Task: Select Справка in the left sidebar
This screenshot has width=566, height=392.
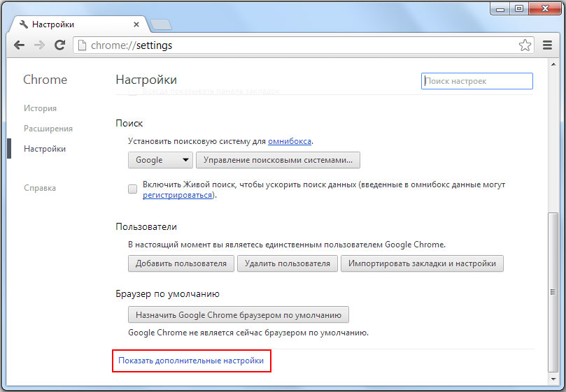Action: click(x=40, y=188)
